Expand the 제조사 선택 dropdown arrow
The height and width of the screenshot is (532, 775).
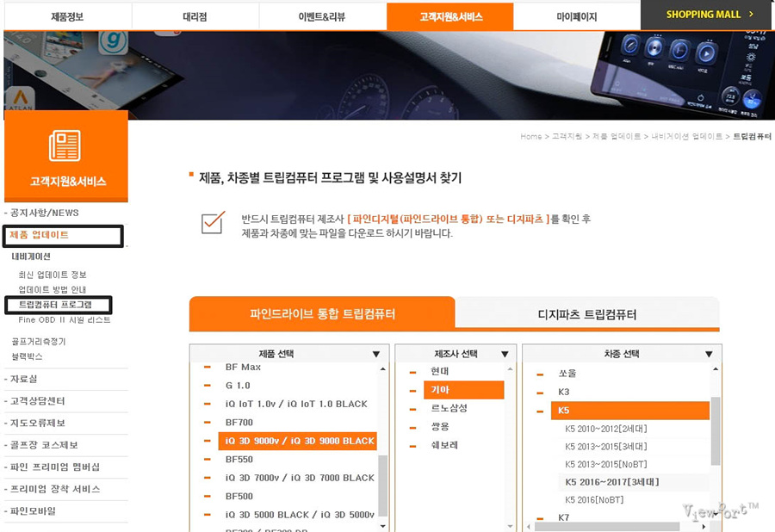tap(504, 354)
